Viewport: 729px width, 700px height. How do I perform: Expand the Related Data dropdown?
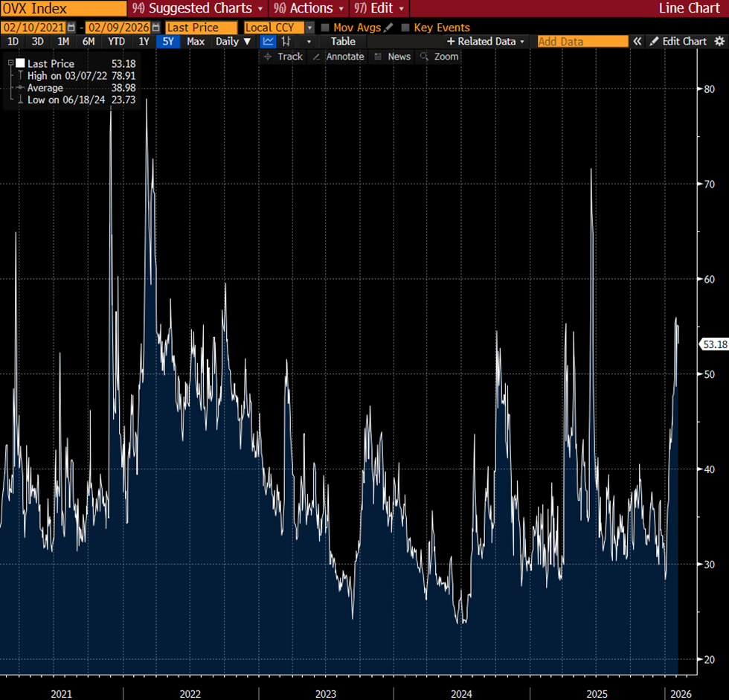[x=486, y=42]
